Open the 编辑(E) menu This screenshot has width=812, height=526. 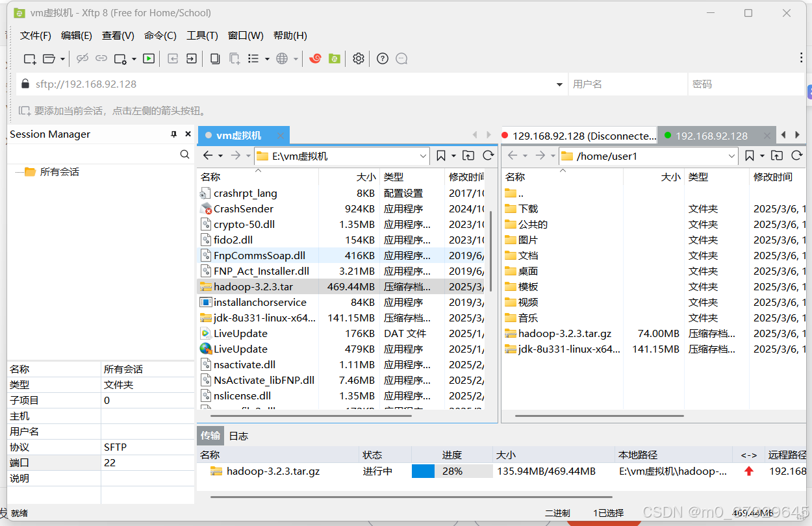click(77, 36)
